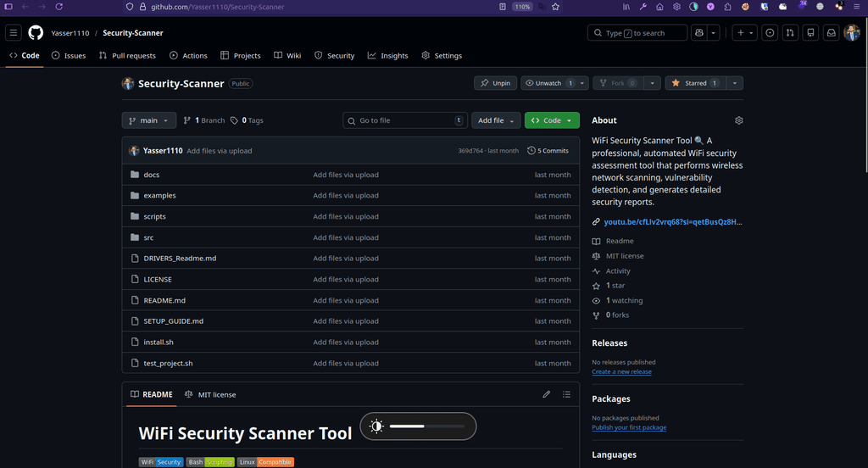This screenshot has width=868, height=468.
Task: Open the About section settings gear
Action: click(x=739, y=120)
